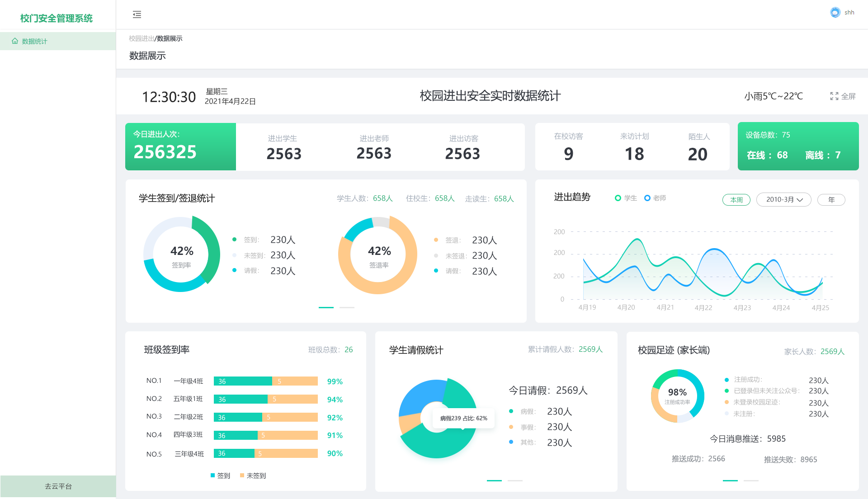Switch to second page of 学生签到 carousel
This screenshot has width=868, height=499.
click(x=347, y=307)
